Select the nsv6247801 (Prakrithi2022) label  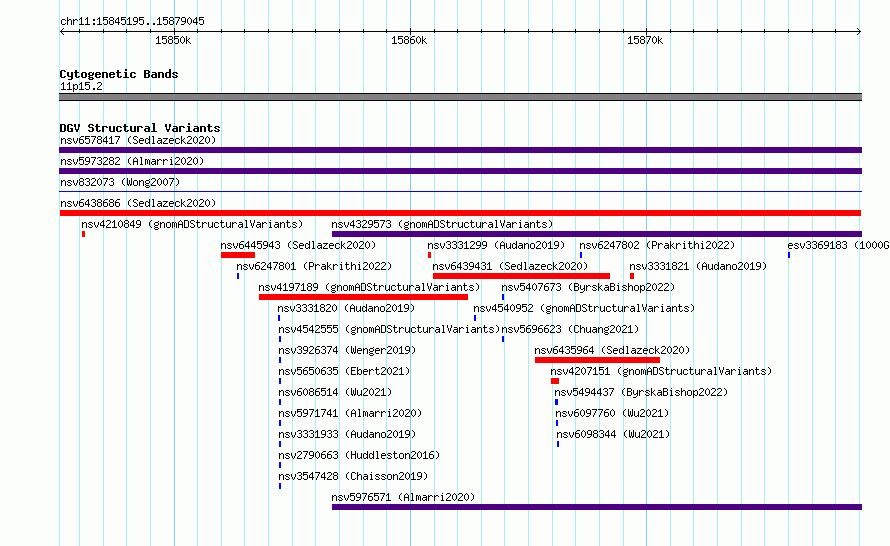tap(314, 266)
